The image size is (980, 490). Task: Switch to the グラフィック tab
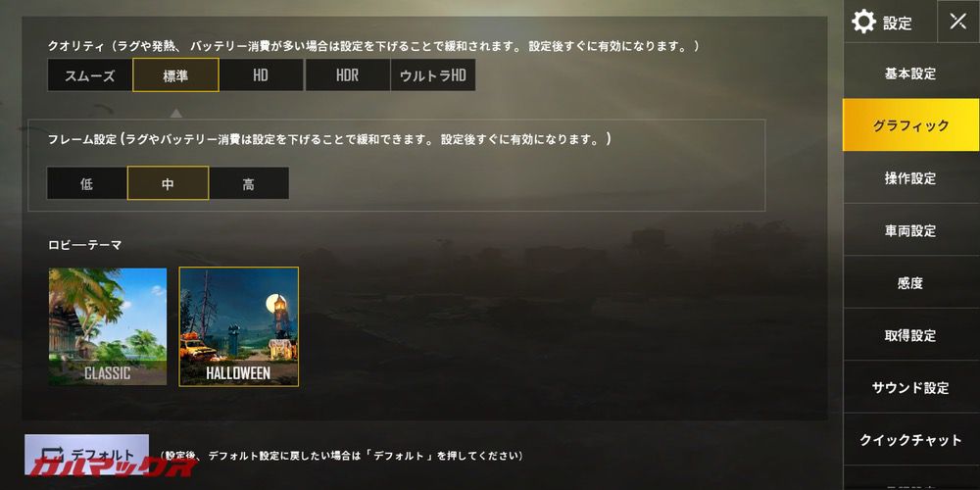click(910, 125)
